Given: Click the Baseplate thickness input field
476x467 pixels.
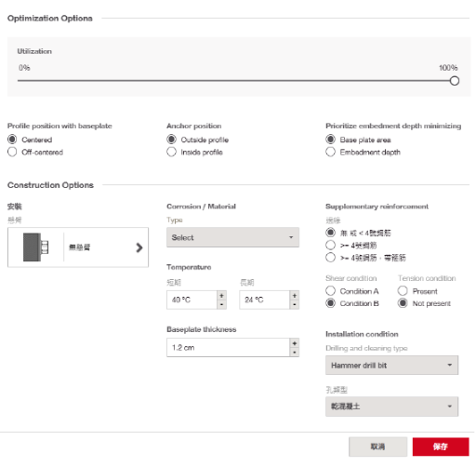Looking at the screenshot, I should pyautogui.click(x=229, y=348).
